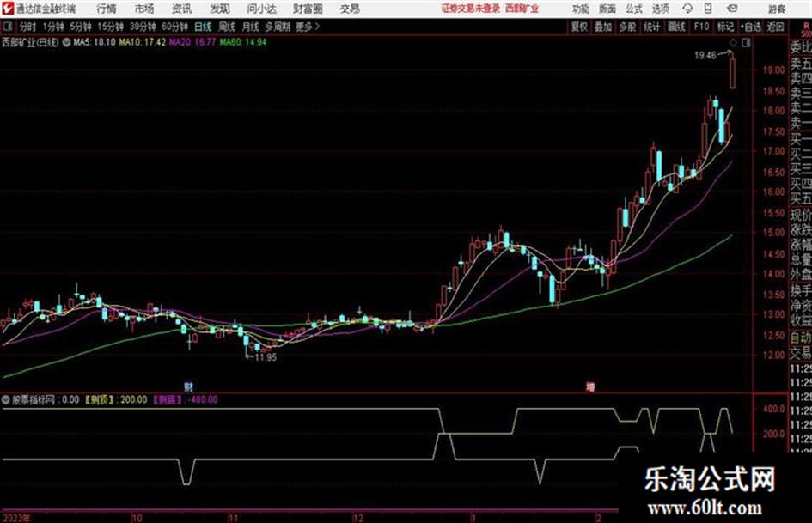The height and width of the screenshot is (523, 812).
Task: Toggle the left panel icon before 分时
Action: pyautogui.click(x=8, y=27)
